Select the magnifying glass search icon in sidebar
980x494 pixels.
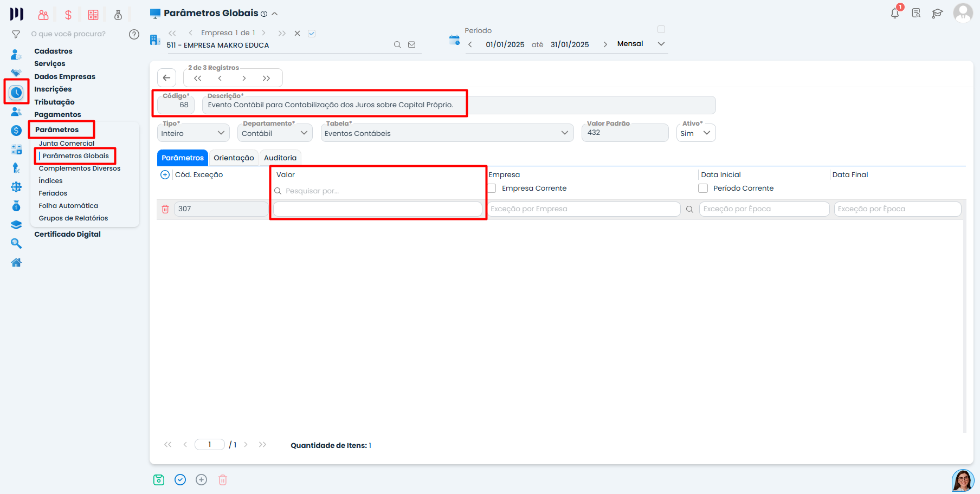coord(16,243)
